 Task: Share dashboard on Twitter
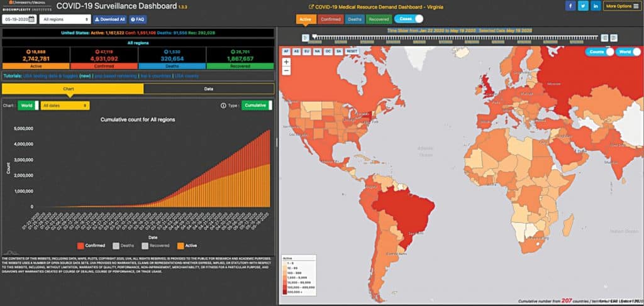coord(583,6)
